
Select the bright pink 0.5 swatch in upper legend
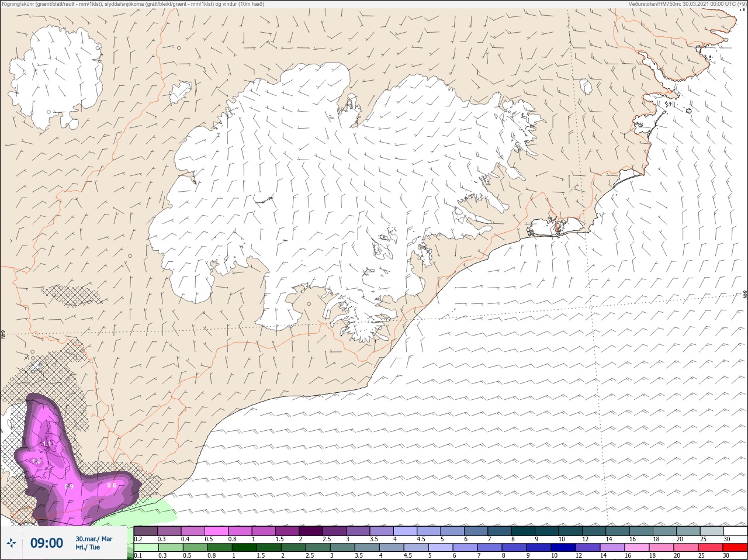pyautogui.click(x=216, y=531)
